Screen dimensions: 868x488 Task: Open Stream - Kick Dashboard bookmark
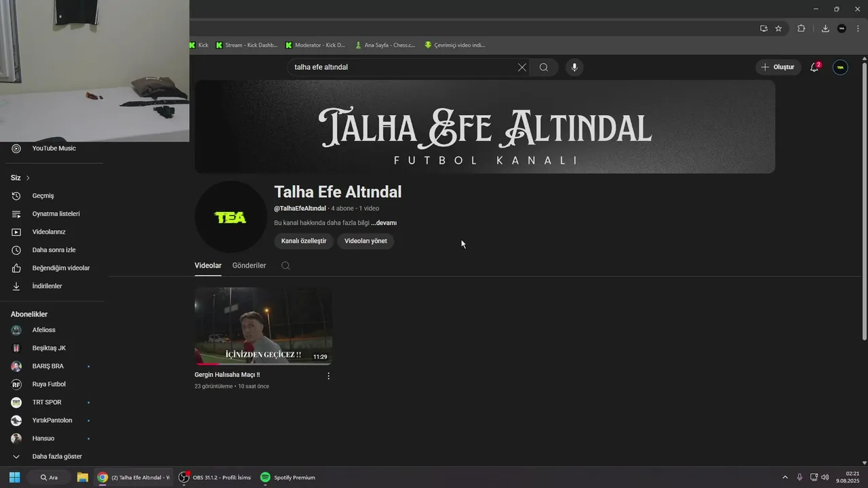[x=247, y=45]
